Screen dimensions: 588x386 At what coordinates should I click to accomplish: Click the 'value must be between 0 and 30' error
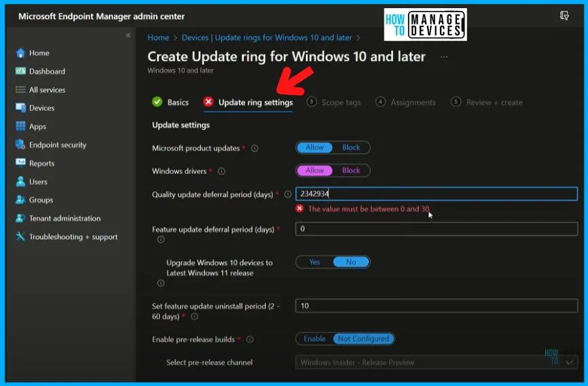[x=369, y=209]
